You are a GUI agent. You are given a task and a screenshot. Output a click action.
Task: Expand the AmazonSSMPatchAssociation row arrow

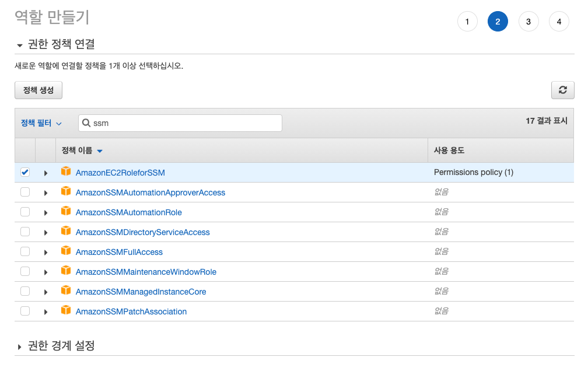tap(45, 313)
